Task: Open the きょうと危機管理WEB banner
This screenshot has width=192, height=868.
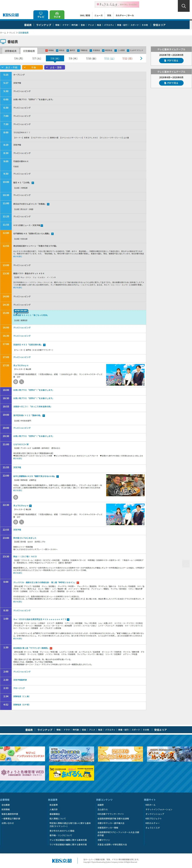Action: tap(23, 773)
